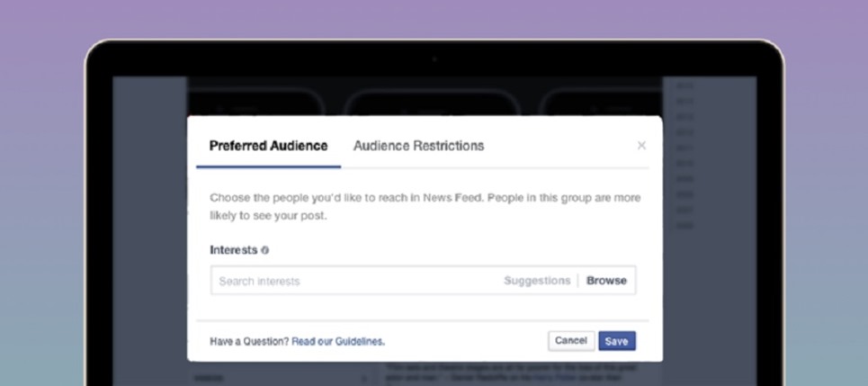Click into the Search interests field
868x386 pixels.
coord(351,281)
